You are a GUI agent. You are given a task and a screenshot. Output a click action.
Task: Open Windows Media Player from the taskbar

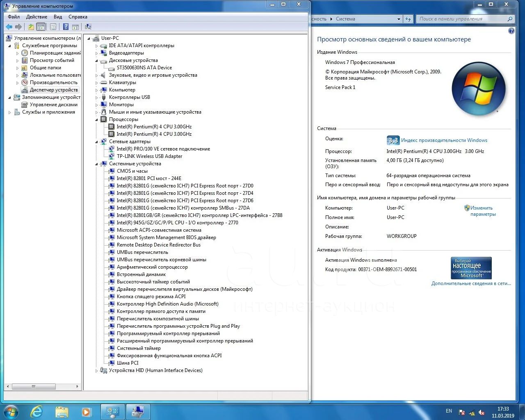click(86, 411)
